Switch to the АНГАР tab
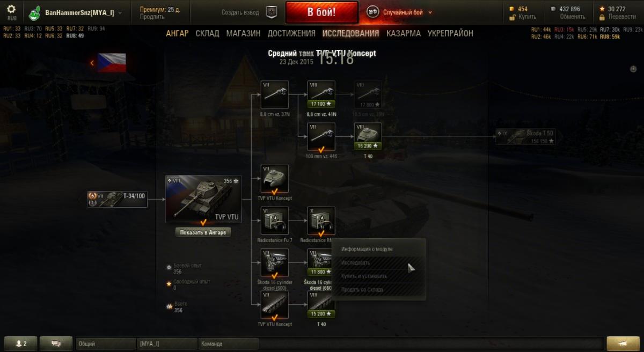 click(177, 33)
